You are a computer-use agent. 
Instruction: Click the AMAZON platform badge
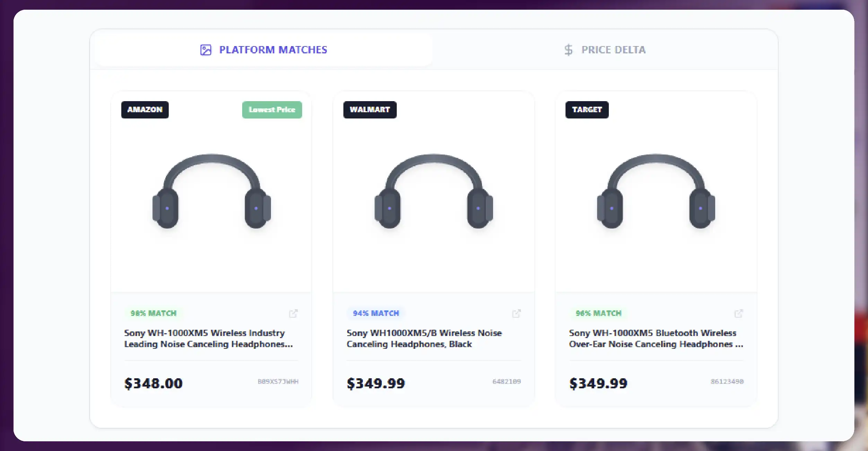pyautogui.click(x=145, y=110)
